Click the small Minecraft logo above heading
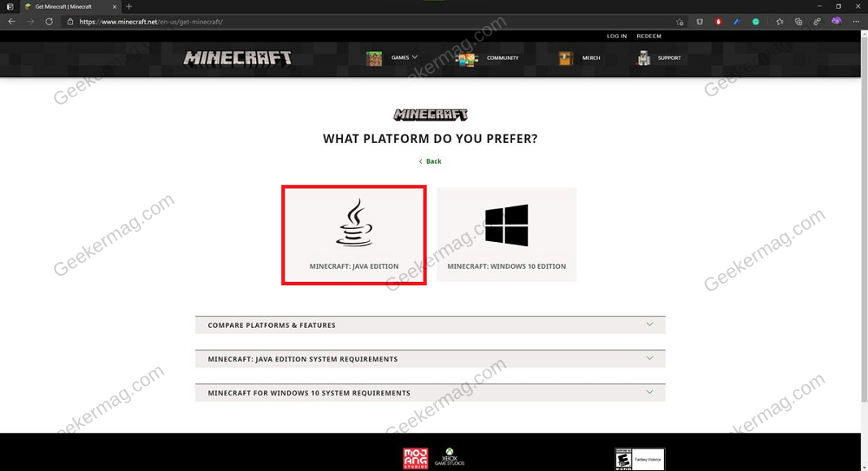 tap(431, 114)
